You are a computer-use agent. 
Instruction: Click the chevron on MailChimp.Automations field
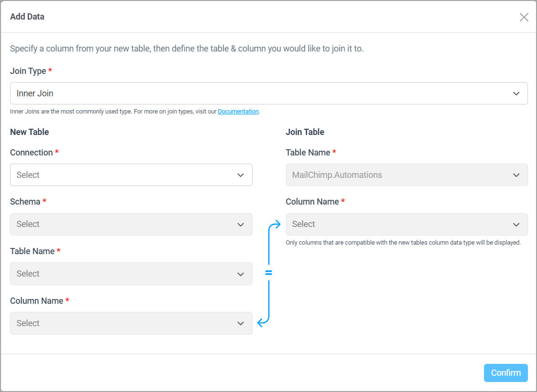(x=516, y=175)
